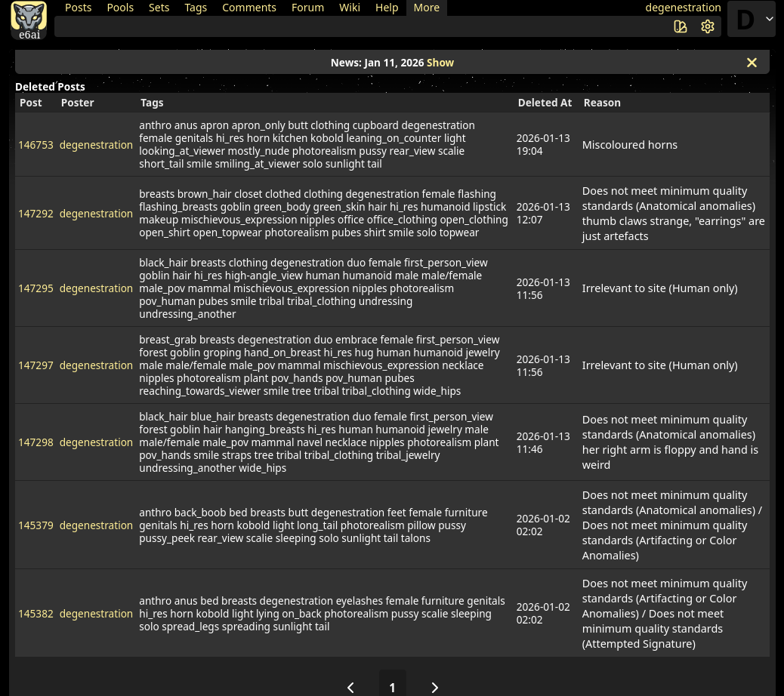Open post 147295 link
The image size is (784, 696).
click(35, 288)
